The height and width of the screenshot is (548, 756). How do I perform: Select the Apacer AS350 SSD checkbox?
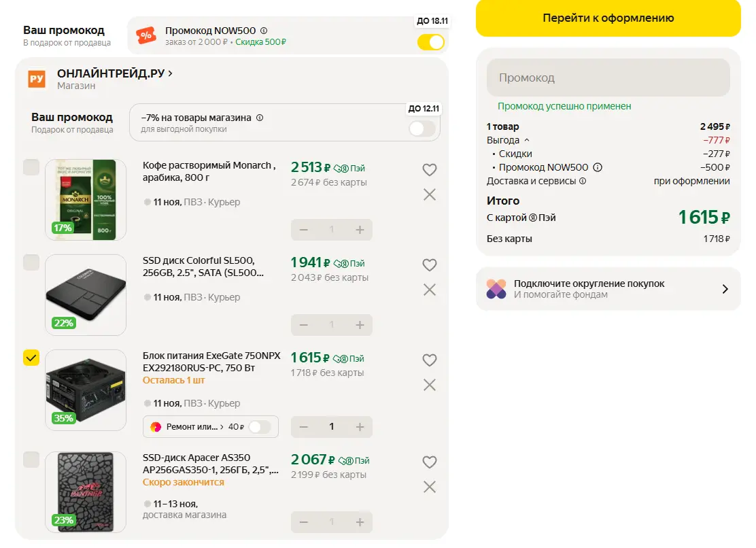(31, 460)
